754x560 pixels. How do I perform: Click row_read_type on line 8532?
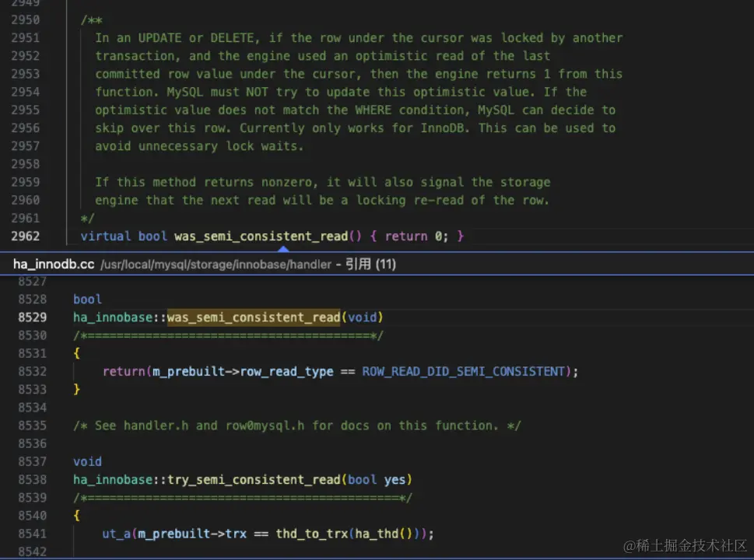286,372
